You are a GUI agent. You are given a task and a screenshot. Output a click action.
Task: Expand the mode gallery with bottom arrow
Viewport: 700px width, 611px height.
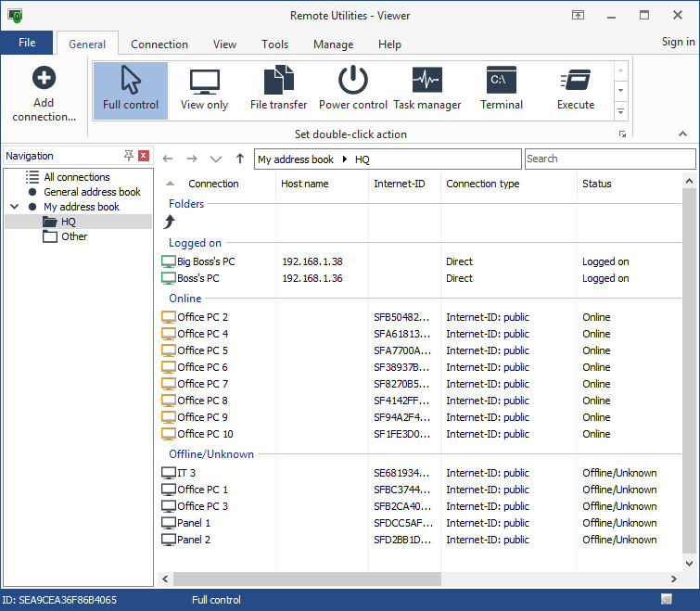pos(620,111)
